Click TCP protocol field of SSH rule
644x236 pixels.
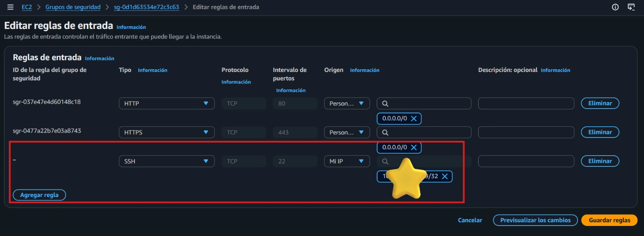(x=244, y=161)
